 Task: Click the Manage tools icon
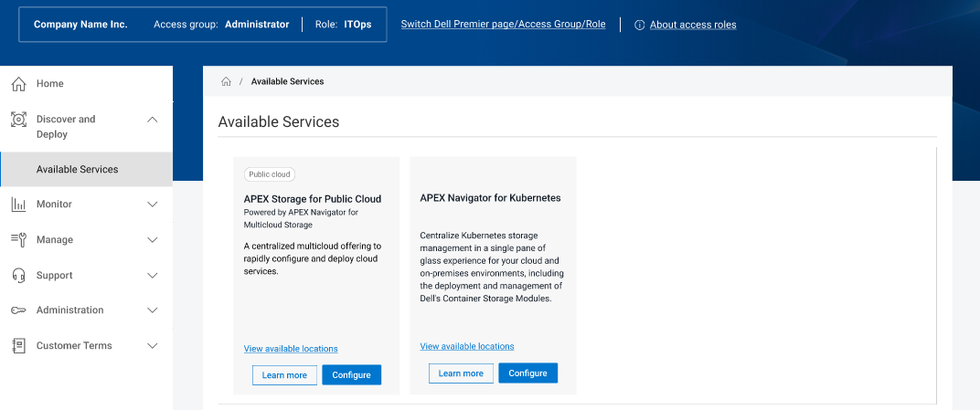coord(18,239)
